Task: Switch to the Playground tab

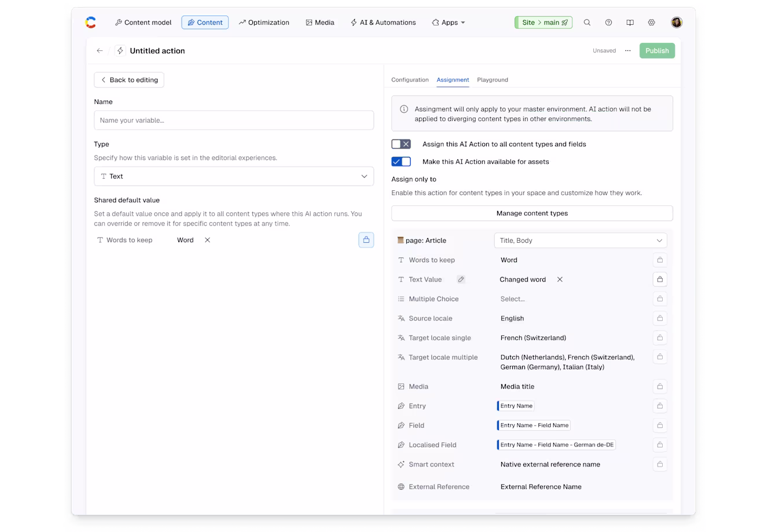Action: [493, 80]
